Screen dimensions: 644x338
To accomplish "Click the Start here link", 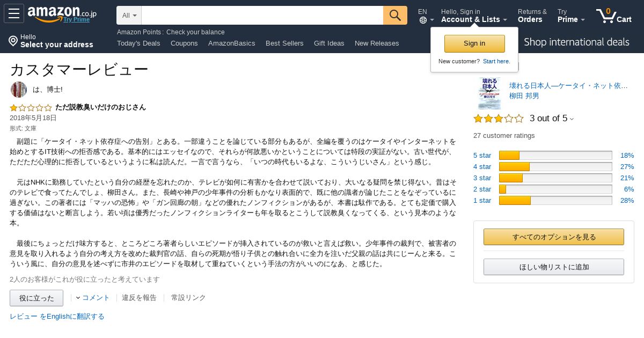I will (x=496, y=61).
